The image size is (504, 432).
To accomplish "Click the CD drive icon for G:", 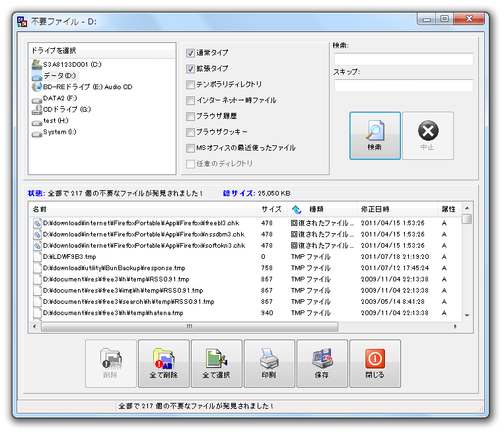I will 37,109.
